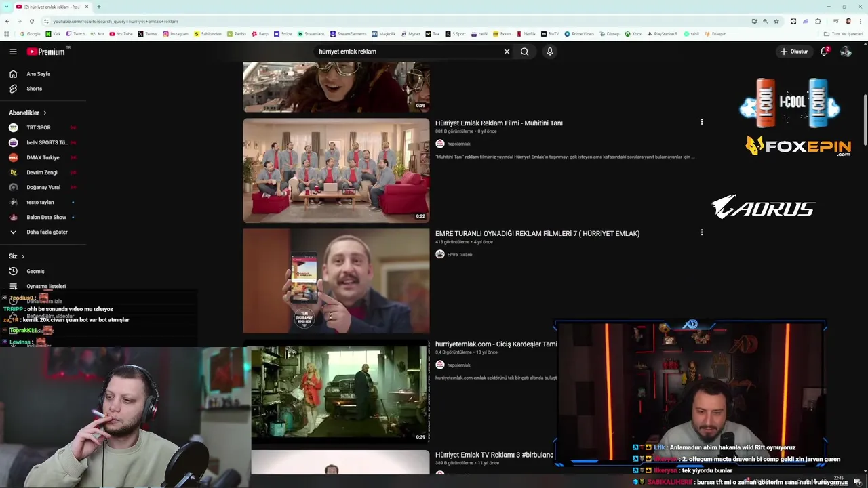This screenshot has height=488, width=868.
Task: Open the Muhitini Tanı video thumbnail
Action: [336, 171]
